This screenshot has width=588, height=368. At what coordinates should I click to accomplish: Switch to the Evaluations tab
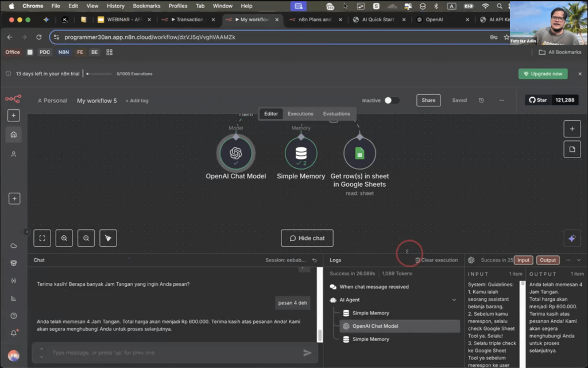(336, 114)
